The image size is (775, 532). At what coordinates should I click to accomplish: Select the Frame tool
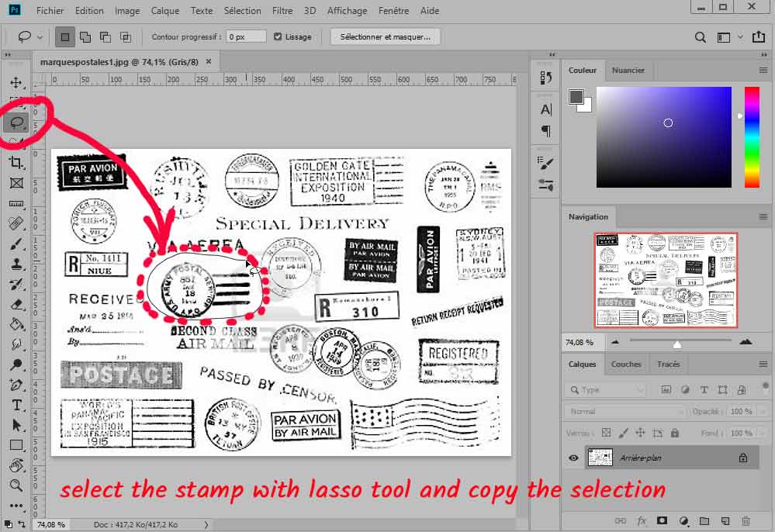point(16,183)
